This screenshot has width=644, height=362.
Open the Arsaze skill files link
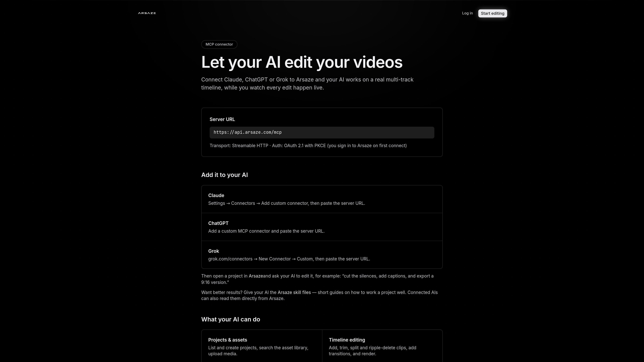[x=294, y=292]
